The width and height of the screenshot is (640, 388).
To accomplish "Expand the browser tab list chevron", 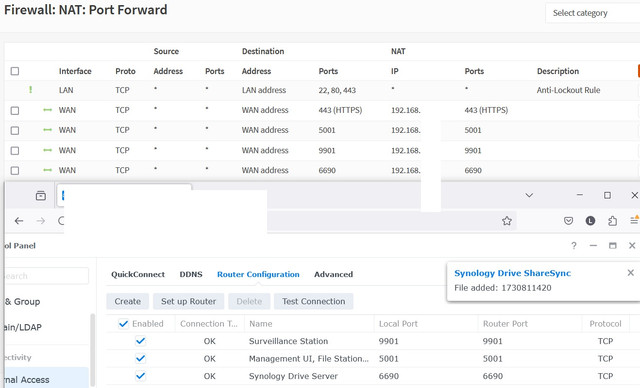I will [x=529, y=195].
